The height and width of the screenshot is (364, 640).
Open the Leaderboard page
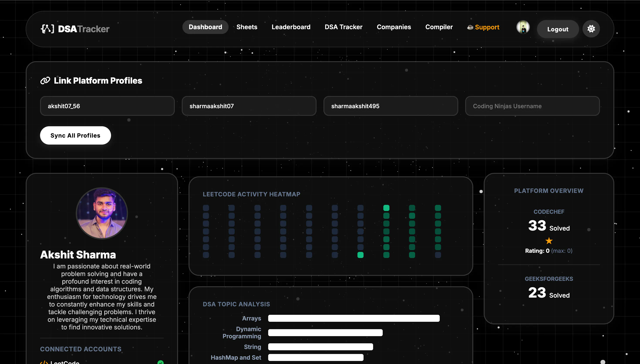291,27
